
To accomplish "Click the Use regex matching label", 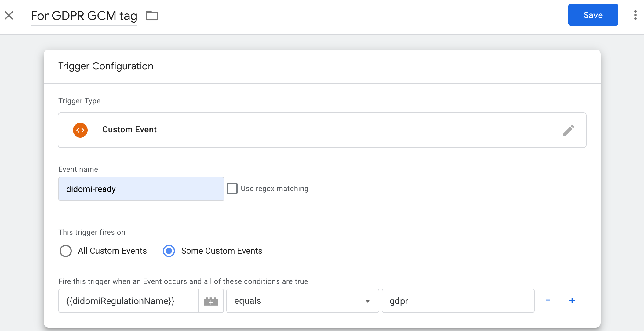I will (x=274, y=189).
